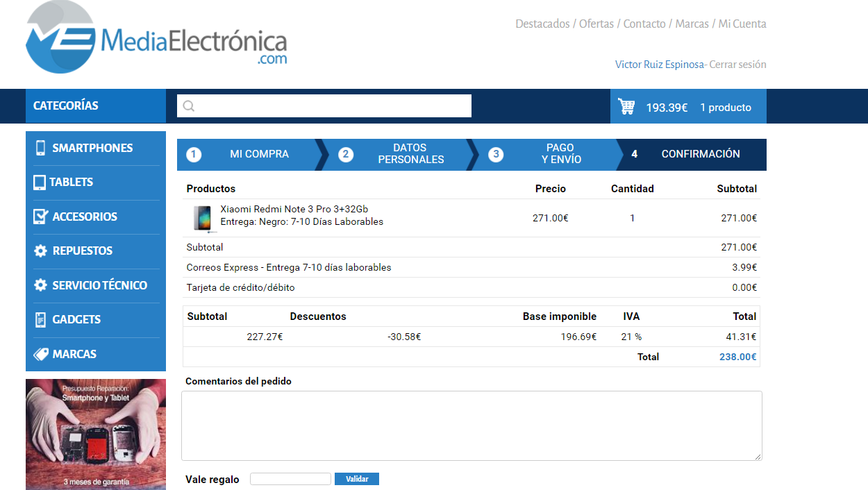Click the Repuestos gear icon

(x=40, y=251)
